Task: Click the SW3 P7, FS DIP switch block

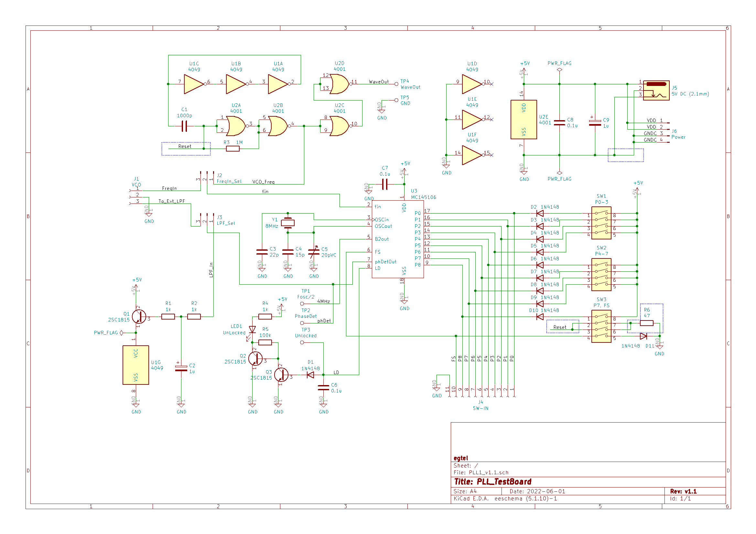Action: [x=601, y=326]
